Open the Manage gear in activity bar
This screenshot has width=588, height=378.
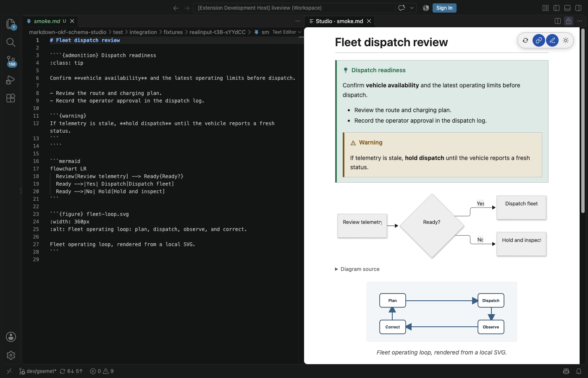point(11,355)
